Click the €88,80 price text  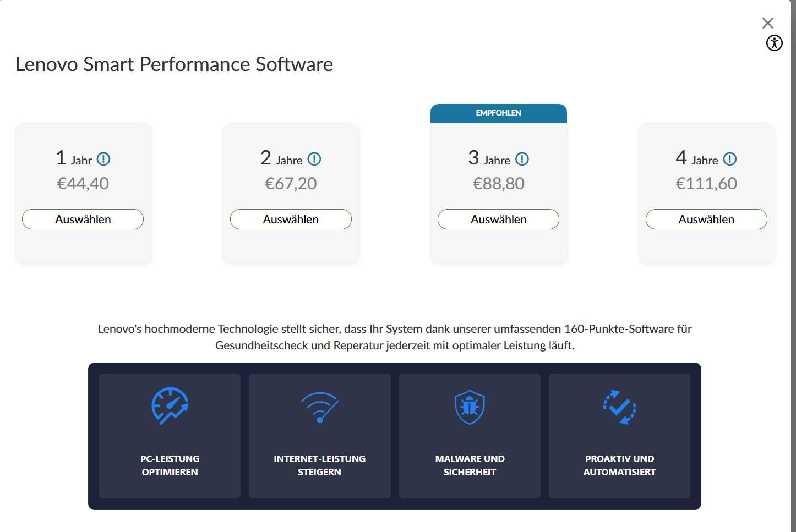point(499,184)
